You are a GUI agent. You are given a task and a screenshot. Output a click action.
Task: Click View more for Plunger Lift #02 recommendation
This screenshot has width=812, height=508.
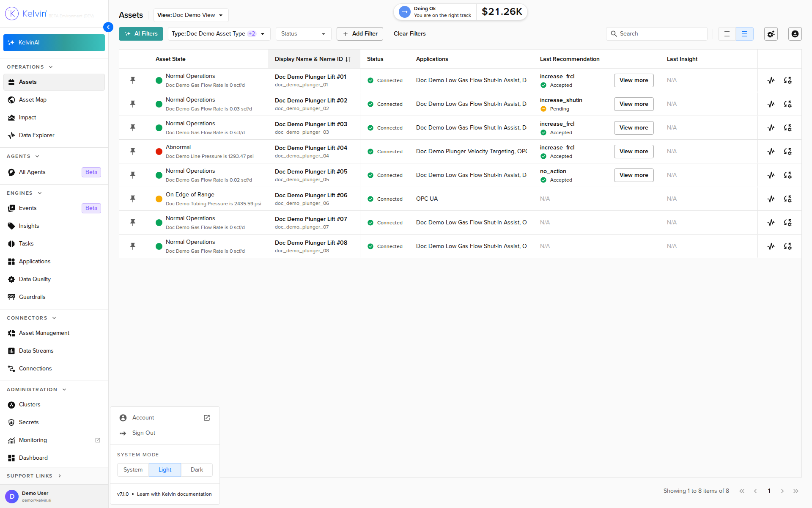tap(634, 104)
